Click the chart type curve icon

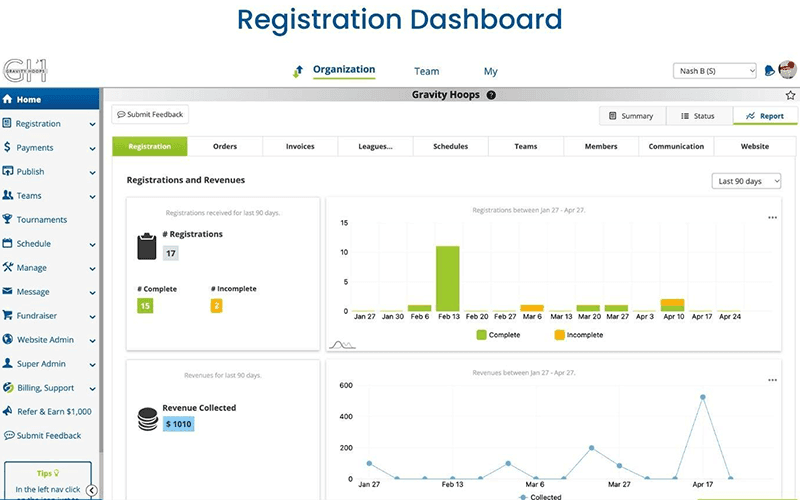click(342, 345)
